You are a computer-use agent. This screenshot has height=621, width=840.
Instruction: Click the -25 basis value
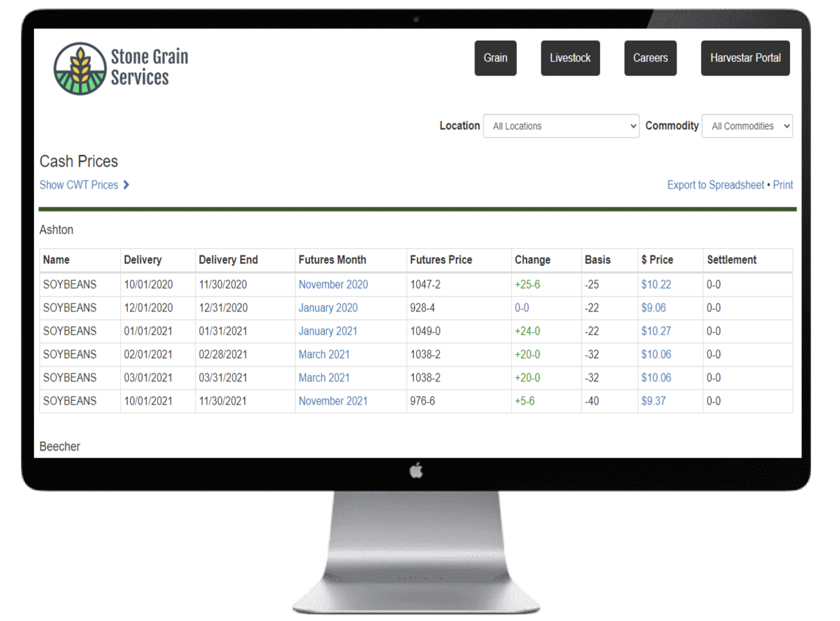pyautogui.click(x=592, y=284)
